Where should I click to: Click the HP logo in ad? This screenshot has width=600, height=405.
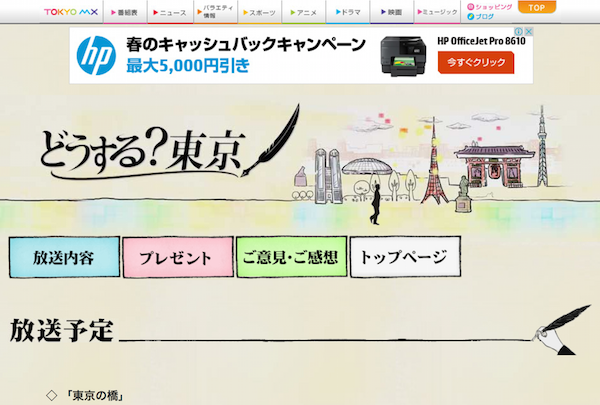click(x=96, y=56)
